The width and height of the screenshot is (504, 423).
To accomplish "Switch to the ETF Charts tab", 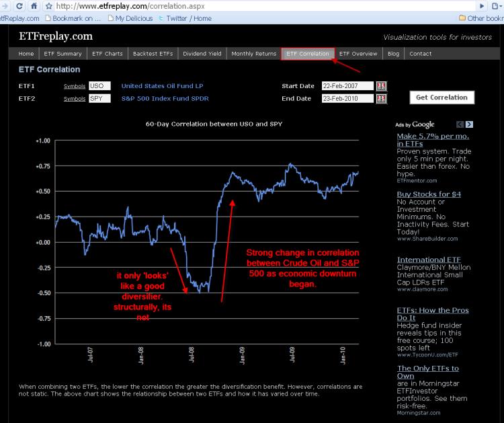I will [108, 54].
